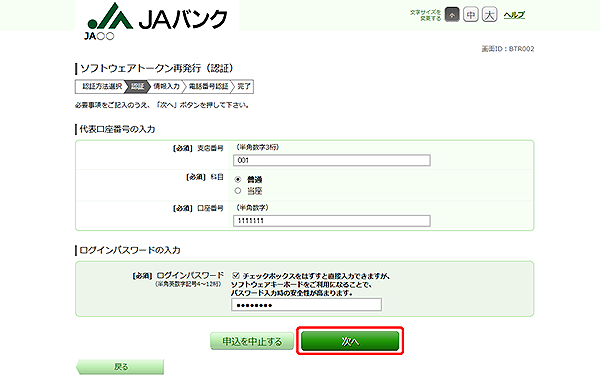Viewport: 600px width, 392px height.
Task: Click heading ソフトウェアトークン再発行（認証）
Action: (x=156, y=68)
